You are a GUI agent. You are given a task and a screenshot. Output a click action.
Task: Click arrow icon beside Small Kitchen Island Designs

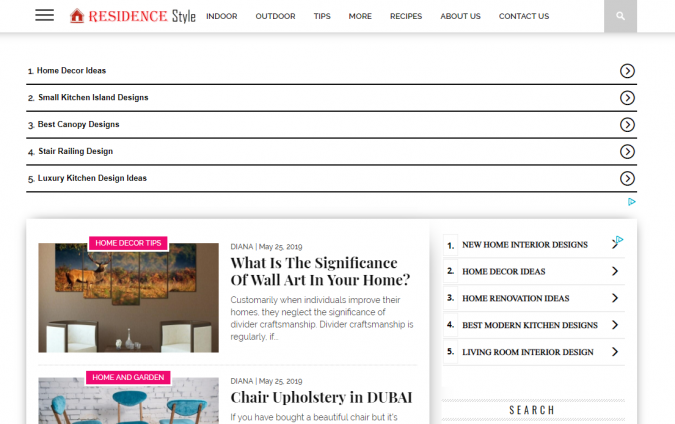[627, 98]
